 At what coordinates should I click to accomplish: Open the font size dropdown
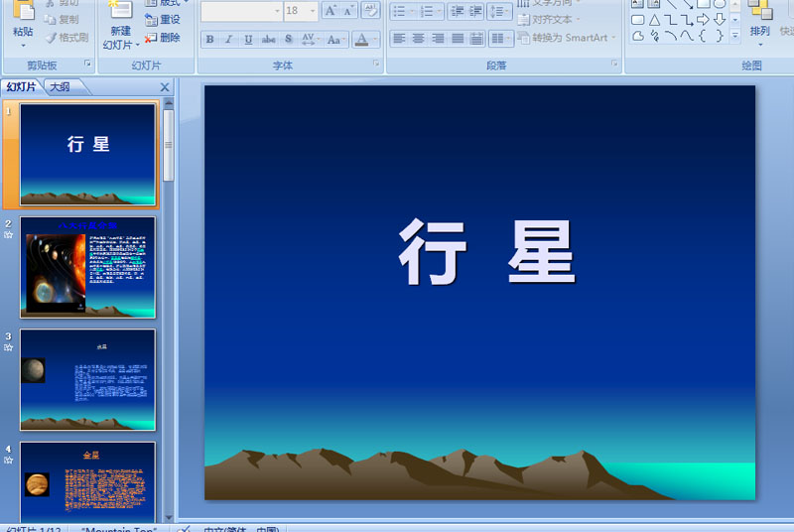point(313,11)
